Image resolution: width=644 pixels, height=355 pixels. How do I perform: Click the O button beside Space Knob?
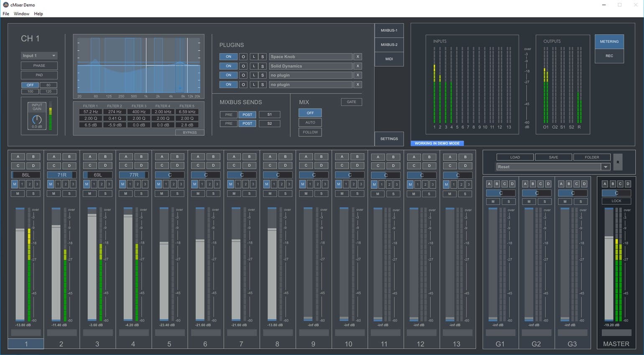pos(243,57)
